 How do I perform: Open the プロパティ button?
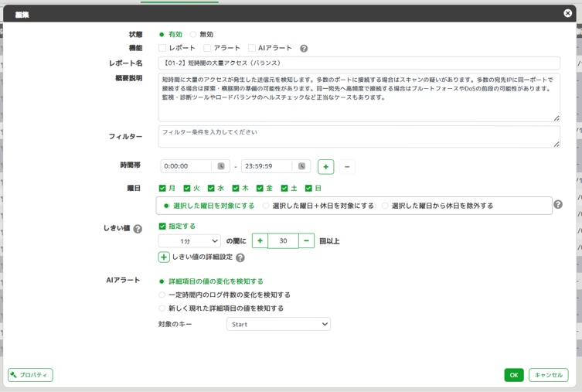(x=30, y=375)
